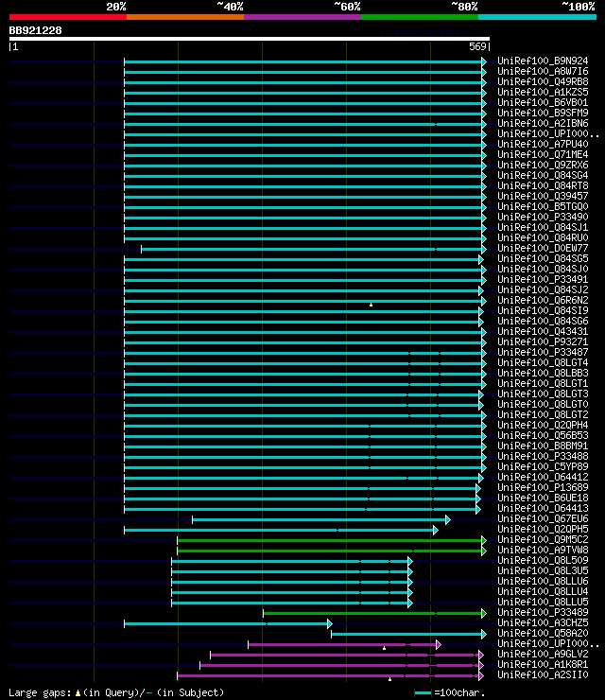Image resolution: width=605 pixels, height=700 pixels.
Task: Click the purple alignment bar for UniRef100_A9GLV2
Action: (347, 655)
